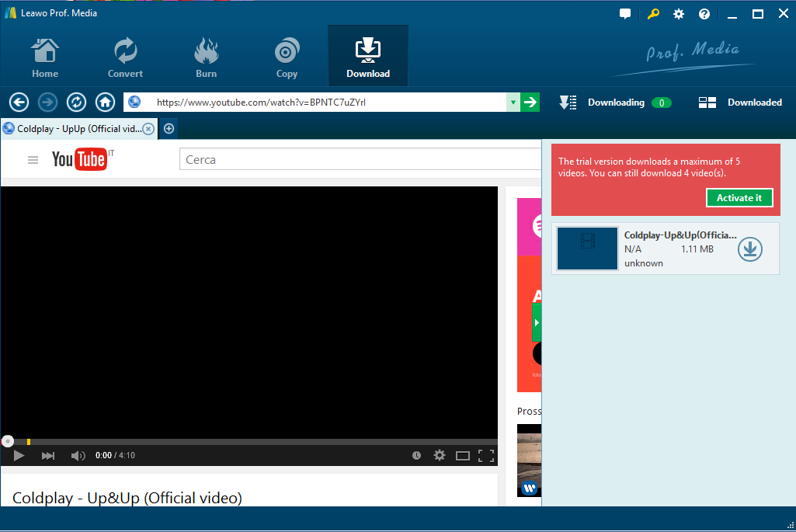Click the green Go arrow button
The image size is (796, 532).
click(530, 103)
